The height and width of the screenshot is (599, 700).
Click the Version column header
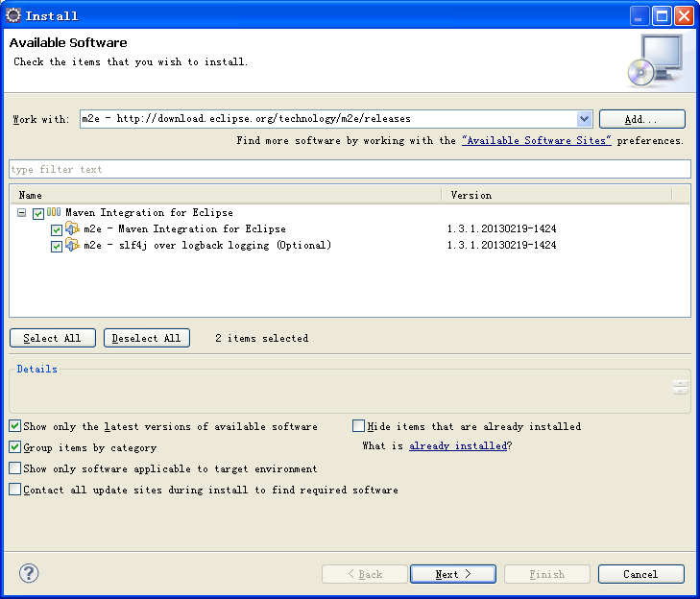557,195
